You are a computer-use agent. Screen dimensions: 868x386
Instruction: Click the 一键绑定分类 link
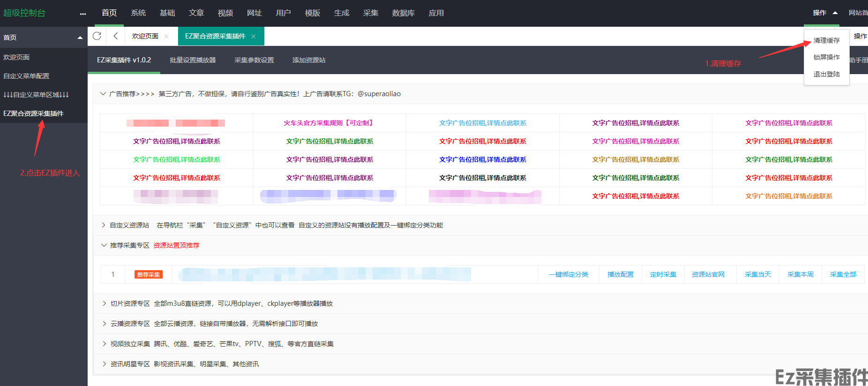coord(569,274)
